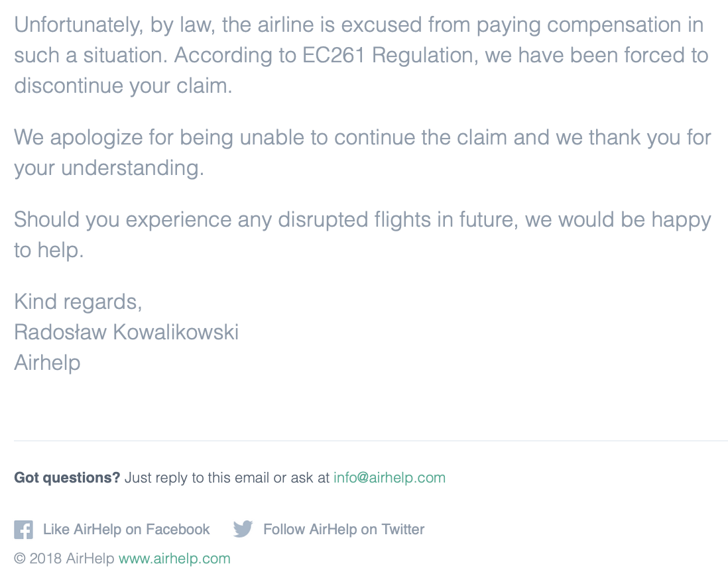728x578 pixels.
Task: Click the Should you experience any disrupted flights line
Action: pos(362,219)
